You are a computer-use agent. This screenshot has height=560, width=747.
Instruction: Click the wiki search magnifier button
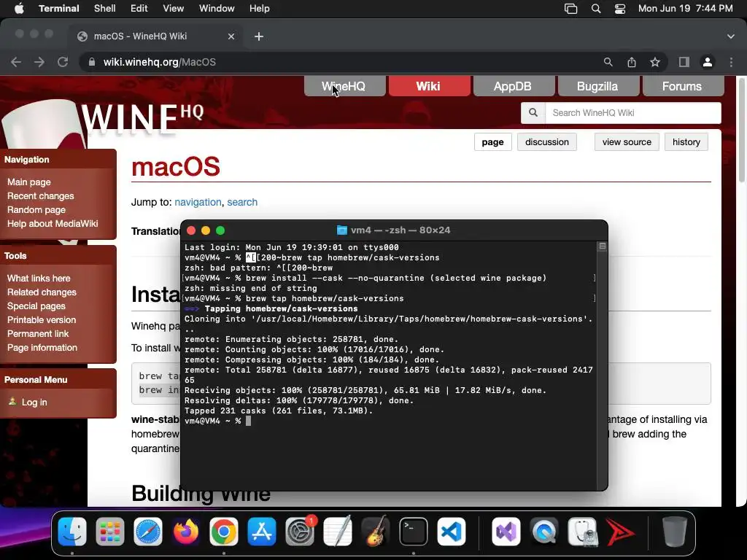(x=533, y=113)
